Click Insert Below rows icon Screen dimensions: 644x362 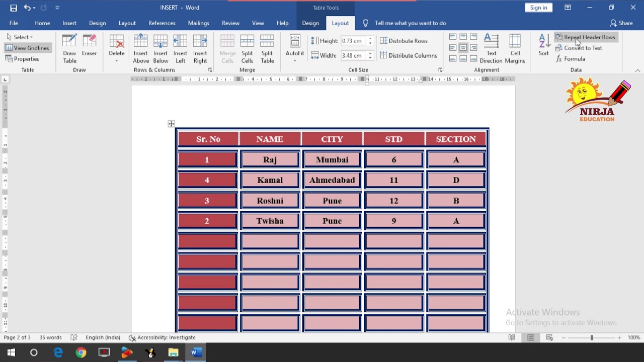160,49
